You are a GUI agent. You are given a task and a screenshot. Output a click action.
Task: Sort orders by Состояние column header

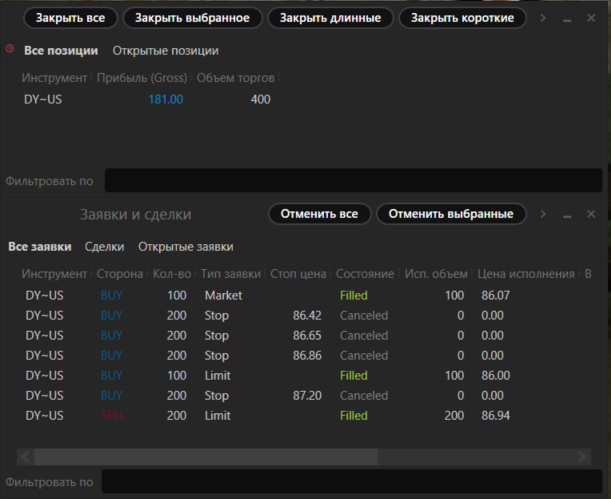(365, 274)
